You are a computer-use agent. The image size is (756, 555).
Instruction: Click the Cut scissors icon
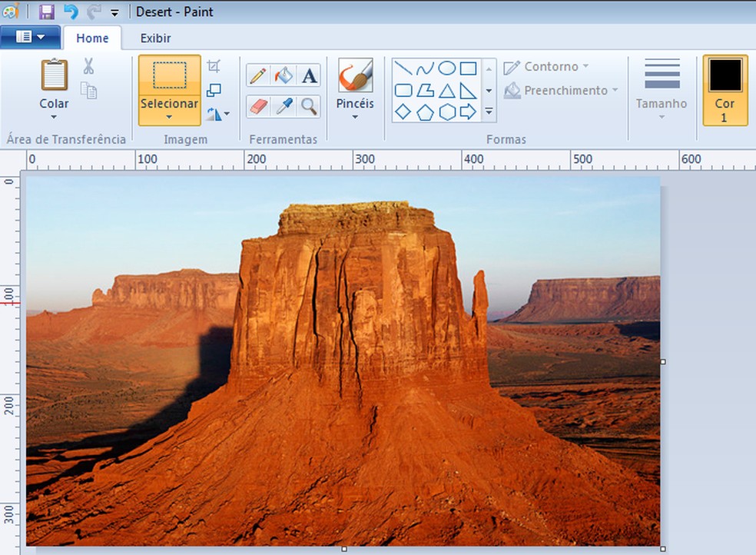[88, 66]
